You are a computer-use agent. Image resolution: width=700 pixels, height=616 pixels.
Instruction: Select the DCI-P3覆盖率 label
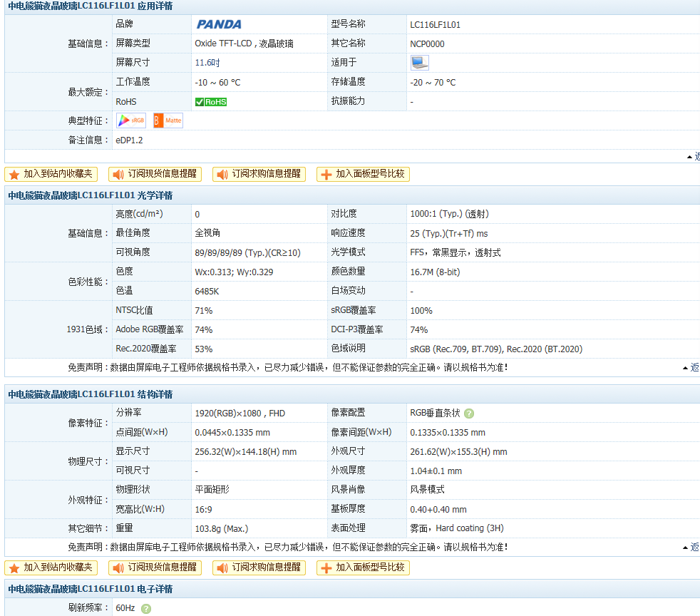click(356, 329)
